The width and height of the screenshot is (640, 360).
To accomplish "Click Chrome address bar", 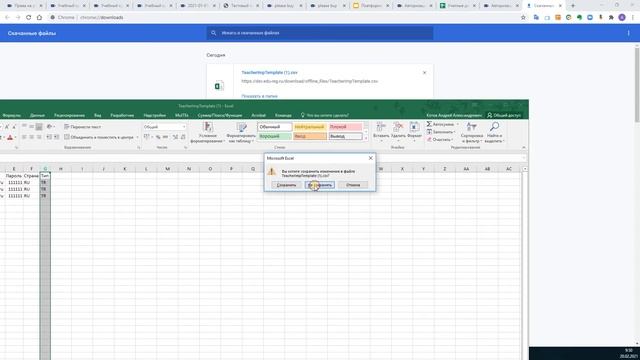I will pyautogui.click(x=284, y=18).
